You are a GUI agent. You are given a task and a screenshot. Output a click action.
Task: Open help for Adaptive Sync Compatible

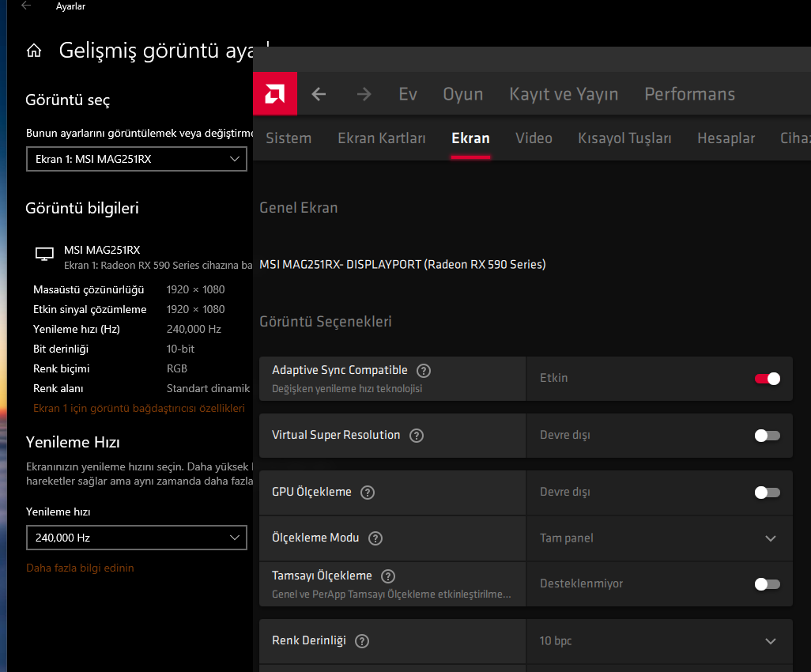point(424,371)
